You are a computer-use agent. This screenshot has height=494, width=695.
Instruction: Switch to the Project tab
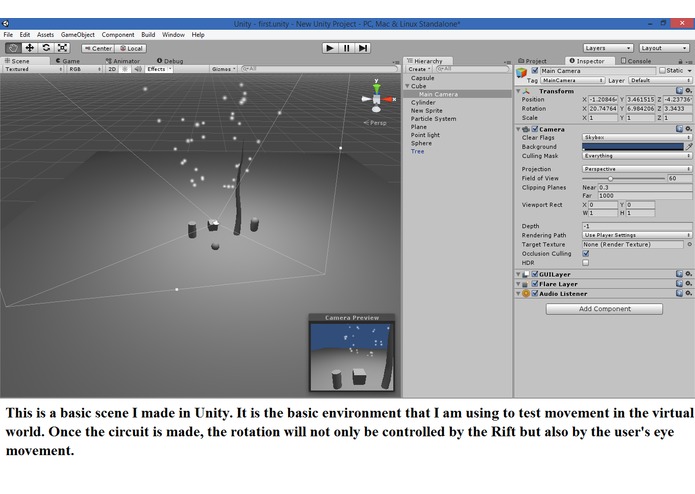(x=533, y=61)
